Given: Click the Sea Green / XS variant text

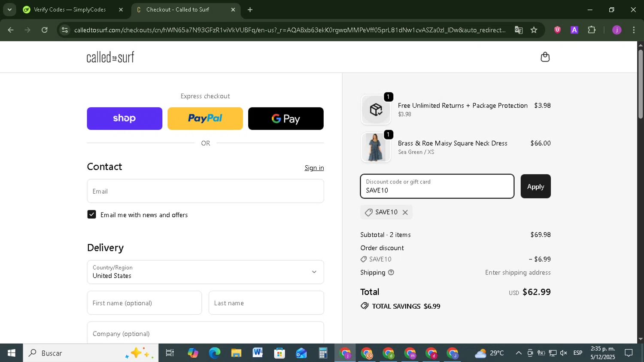Looking at the screenshot, I should click(416, 152).
